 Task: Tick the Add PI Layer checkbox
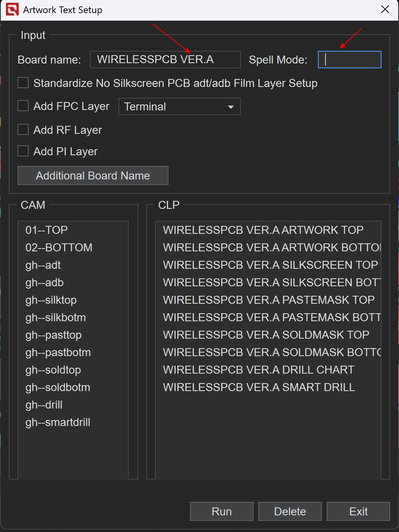(23, 151)
